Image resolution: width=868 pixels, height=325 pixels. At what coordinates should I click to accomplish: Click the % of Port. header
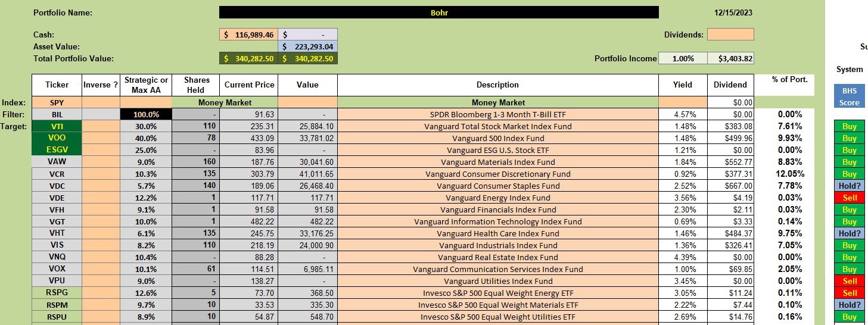tap(790, 79)
